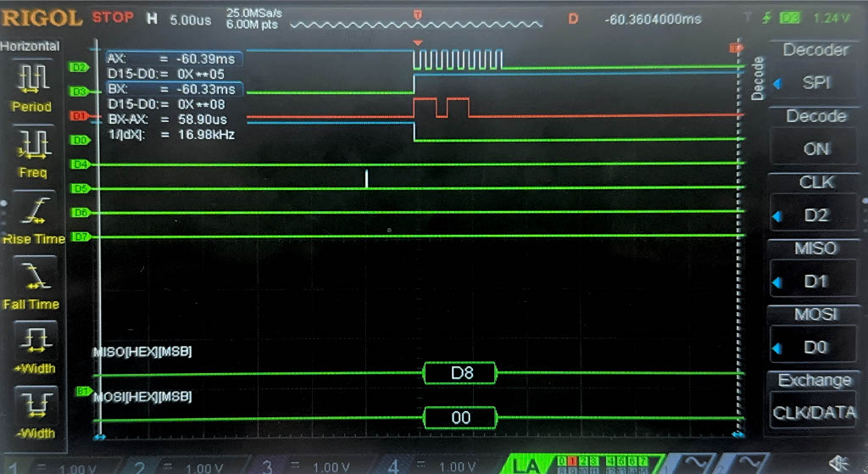868x474 pixels.
Task: Click the decoded MISO D8 value
Action: [460, 373]
